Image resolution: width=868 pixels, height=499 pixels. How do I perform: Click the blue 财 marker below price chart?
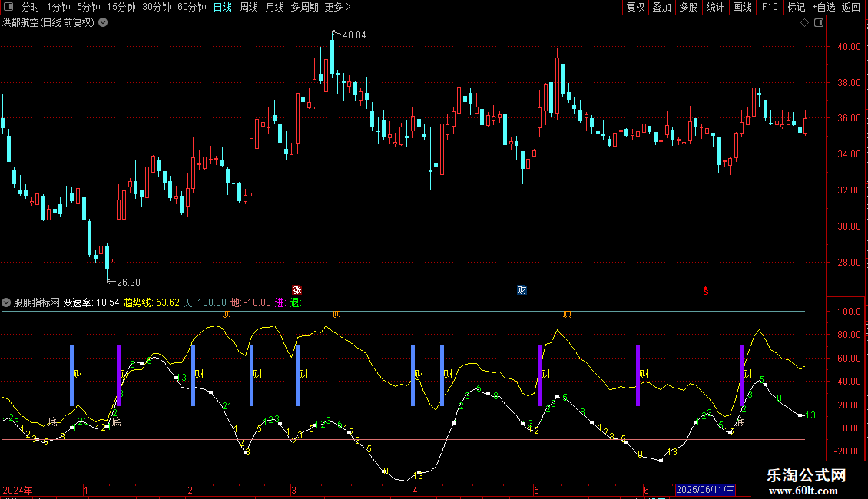click(522, 289)
